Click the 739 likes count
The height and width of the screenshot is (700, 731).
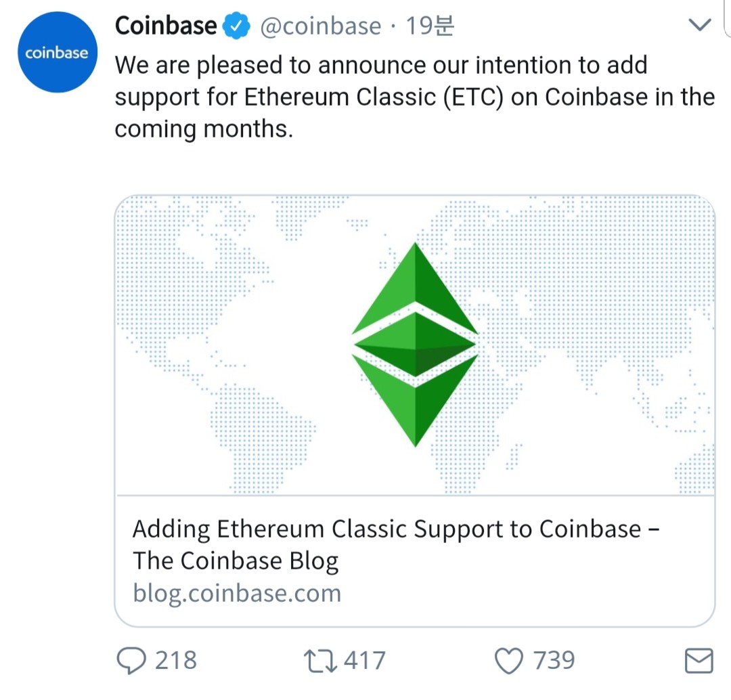[554, 660]
